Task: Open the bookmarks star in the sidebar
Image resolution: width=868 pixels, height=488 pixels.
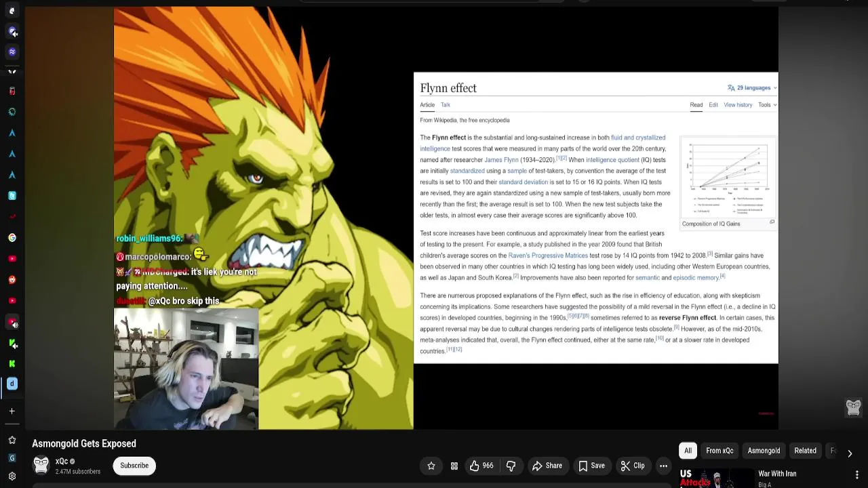Action: pos(12,441)
